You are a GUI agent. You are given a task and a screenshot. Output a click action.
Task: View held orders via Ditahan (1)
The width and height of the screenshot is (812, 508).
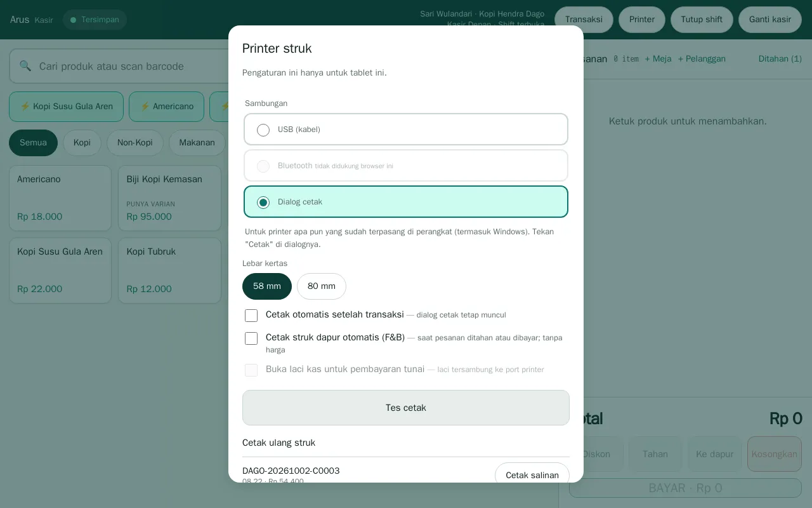point(780,59)
